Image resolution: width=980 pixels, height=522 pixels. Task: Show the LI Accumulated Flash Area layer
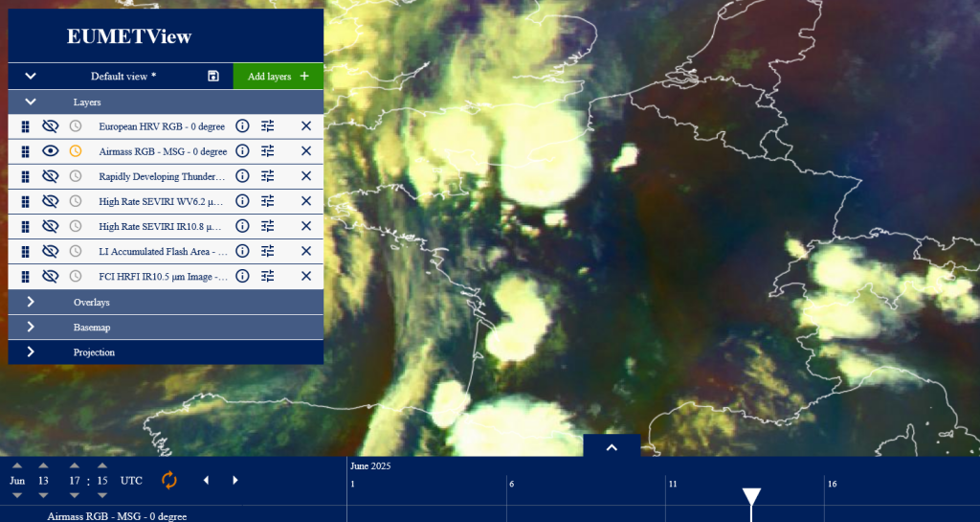point(50,251)
